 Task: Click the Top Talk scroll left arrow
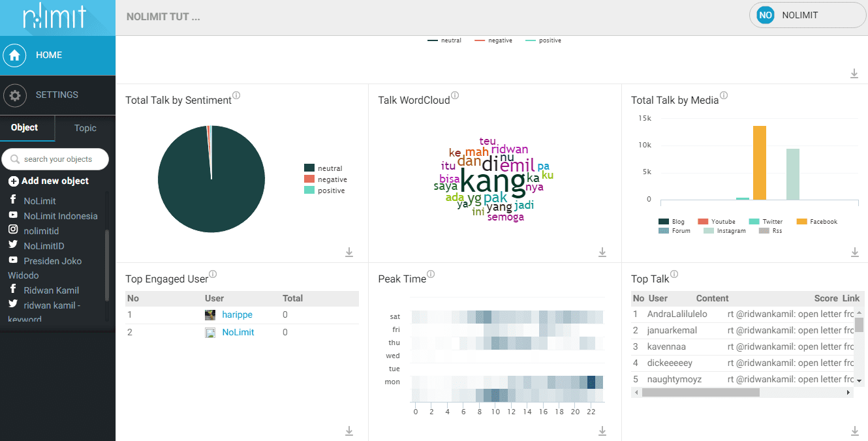[636, 393]
